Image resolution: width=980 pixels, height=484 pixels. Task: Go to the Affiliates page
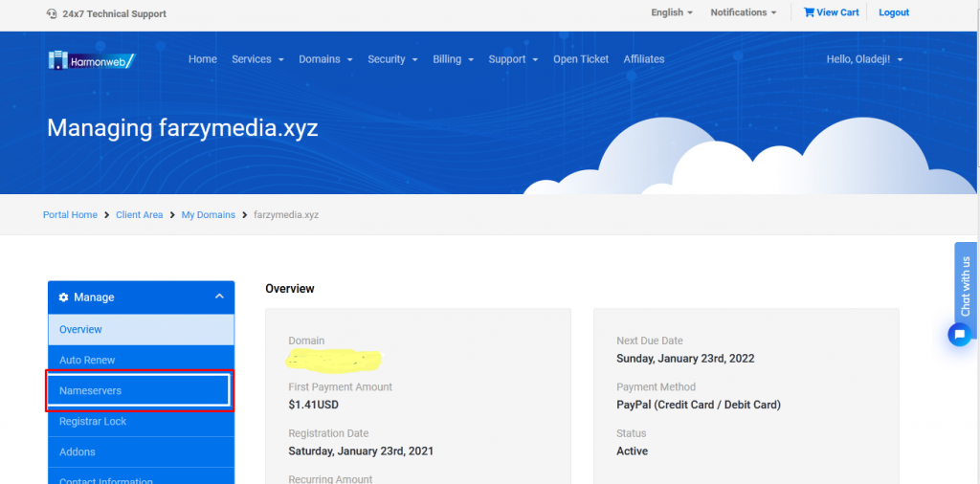[644, 59]
